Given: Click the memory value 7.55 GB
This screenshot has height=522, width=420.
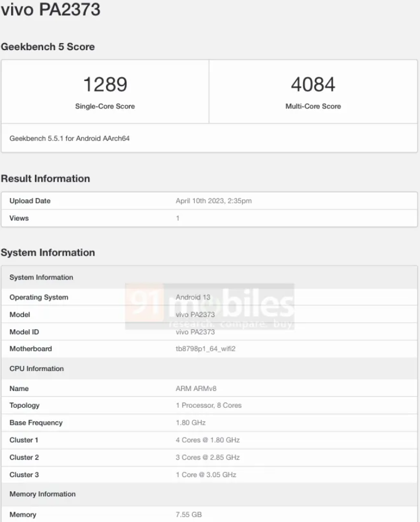Looking at the screenshot, I should pos(189,515).
